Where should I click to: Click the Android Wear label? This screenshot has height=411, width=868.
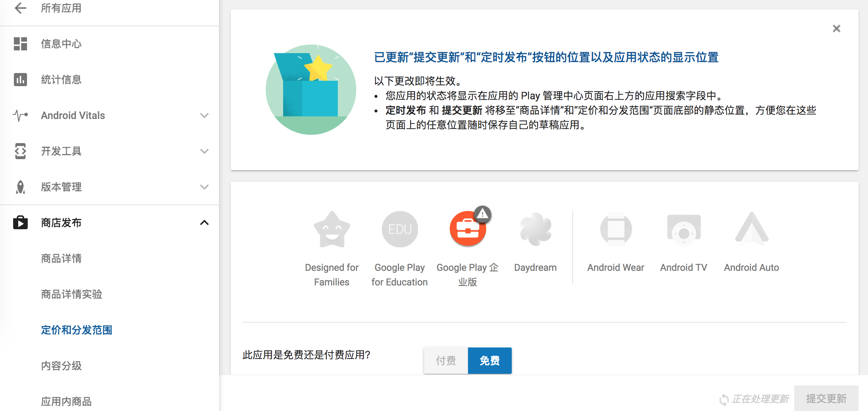tap(616, 268)
